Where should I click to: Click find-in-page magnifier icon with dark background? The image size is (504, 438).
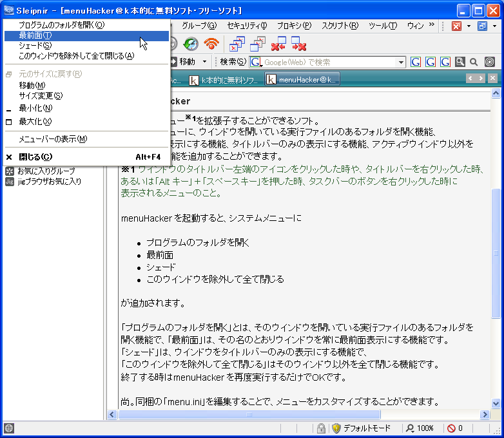[x=460, y=62]
